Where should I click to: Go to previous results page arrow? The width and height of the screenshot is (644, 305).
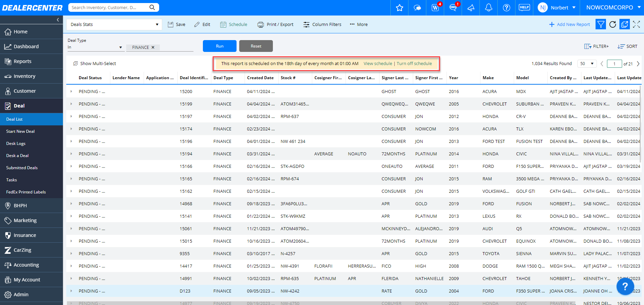602,64
